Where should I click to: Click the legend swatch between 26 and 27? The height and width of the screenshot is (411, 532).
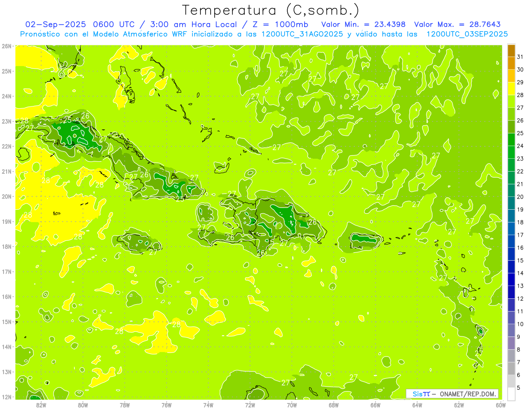point(511,114)
